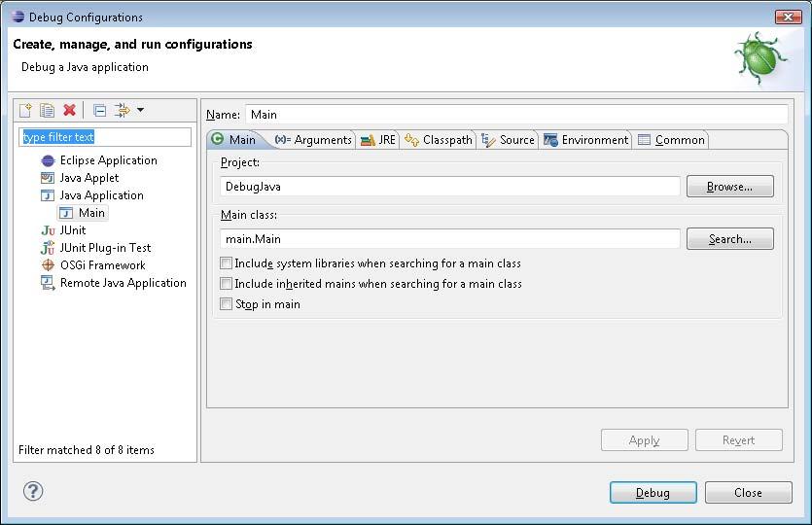Select JUnit Plug-in Test in tree
Viewport: 812px width, 525px height.
click(x=96, y=248)
